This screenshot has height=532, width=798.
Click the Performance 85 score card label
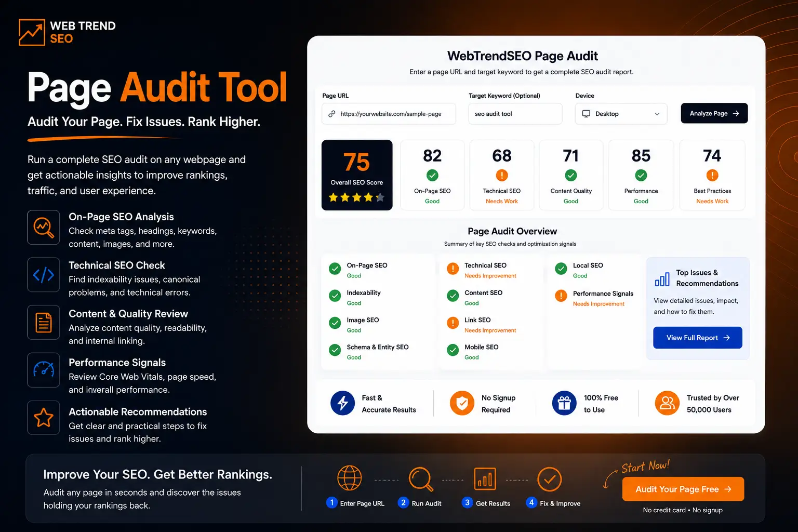[x=641, y=191]
